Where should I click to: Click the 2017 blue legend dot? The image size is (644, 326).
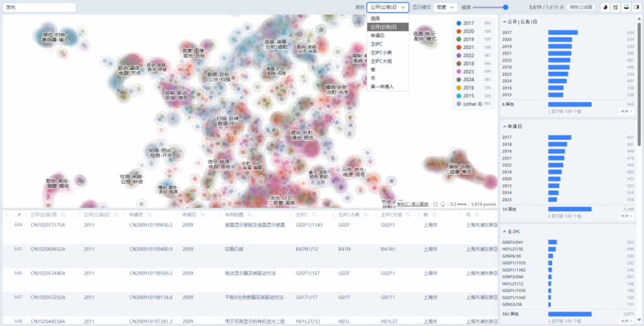(x=458, y=23)
